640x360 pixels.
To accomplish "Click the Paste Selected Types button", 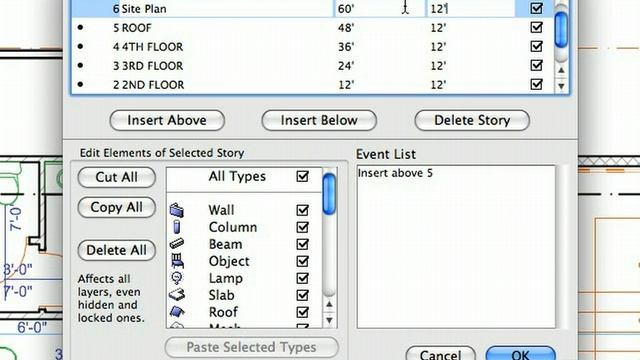I will (x=251, y=347).
